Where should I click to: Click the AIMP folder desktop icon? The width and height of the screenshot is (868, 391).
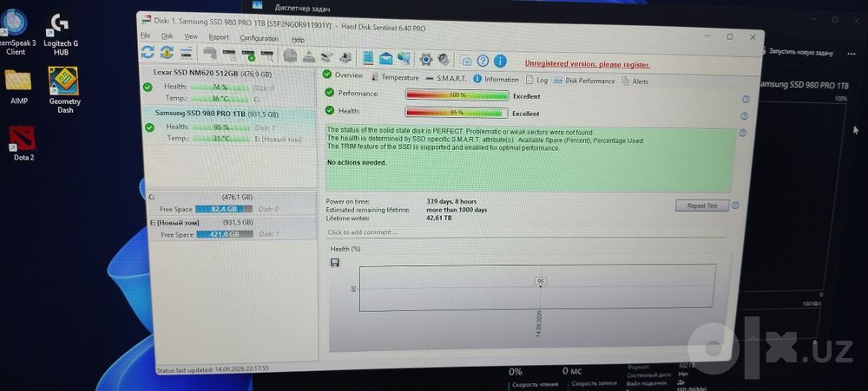(x=18, y=86)
